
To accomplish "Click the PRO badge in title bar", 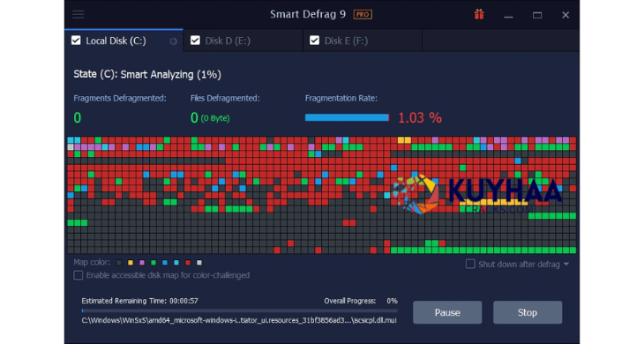I will (x=363, y=14).
